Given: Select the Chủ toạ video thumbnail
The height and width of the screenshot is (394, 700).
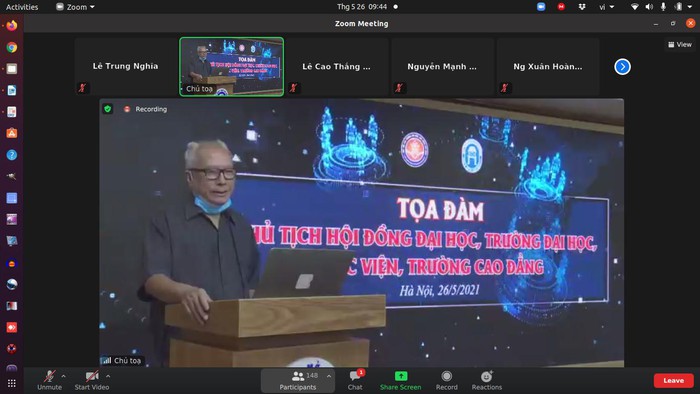Looking at the screenshot, I should coord(231,66).
